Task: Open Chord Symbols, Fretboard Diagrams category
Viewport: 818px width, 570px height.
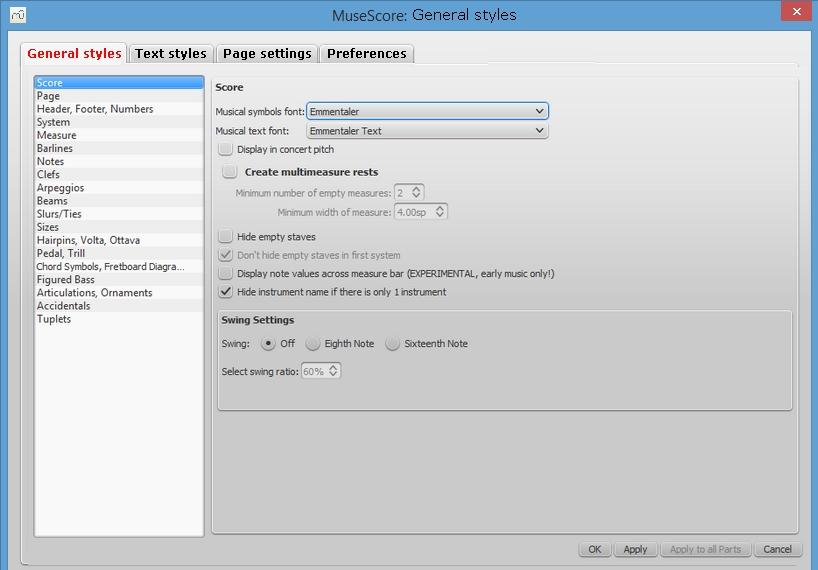Action: point(119,266)
